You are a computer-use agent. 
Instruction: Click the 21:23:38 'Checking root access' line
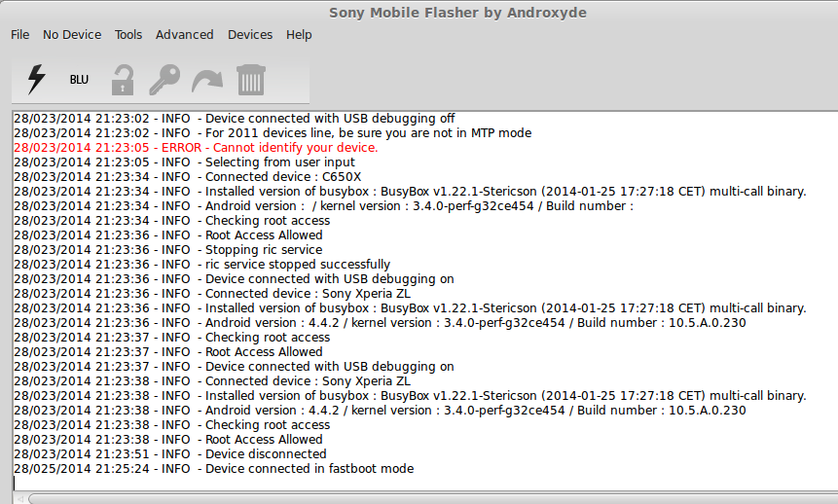[171, 425]
